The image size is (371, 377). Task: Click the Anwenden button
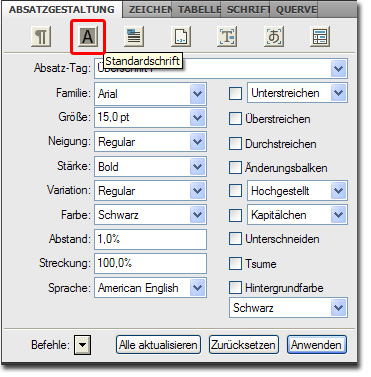pyautogui.click(x=316, y=345)
